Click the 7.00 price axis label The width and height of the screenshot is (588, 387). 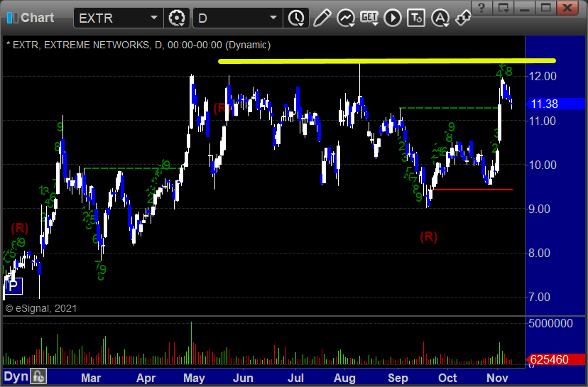539,298
